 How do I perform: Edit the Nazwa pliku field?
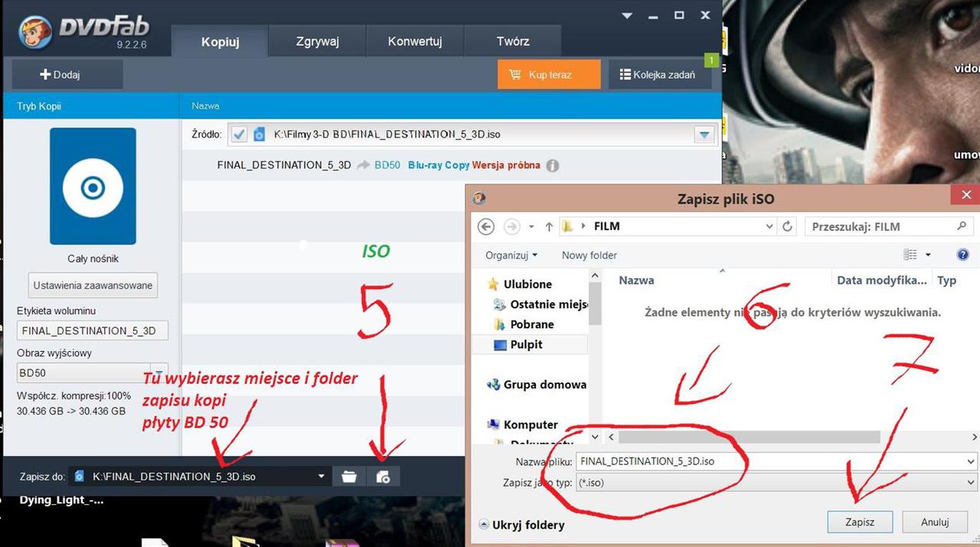(776, 461)
